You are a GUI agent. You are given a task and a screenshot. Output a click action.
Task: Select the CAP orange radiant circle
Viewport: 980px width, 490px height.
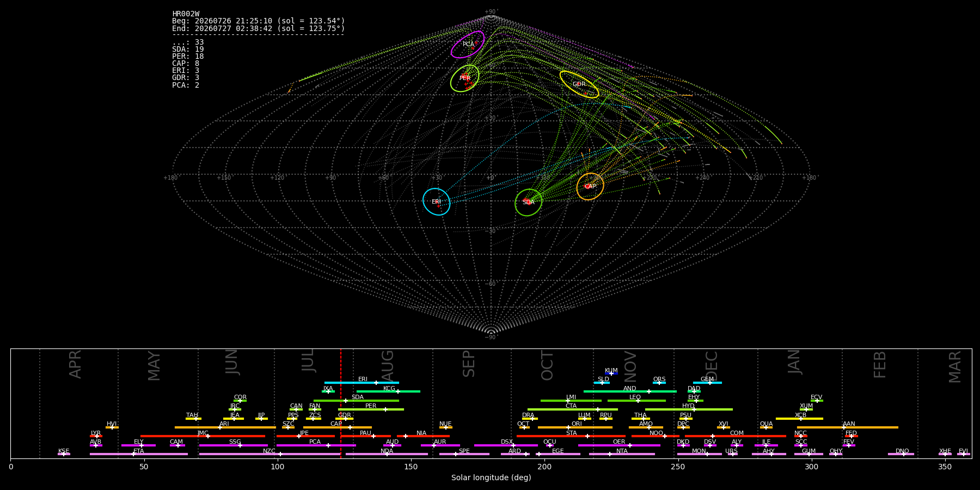590,187
